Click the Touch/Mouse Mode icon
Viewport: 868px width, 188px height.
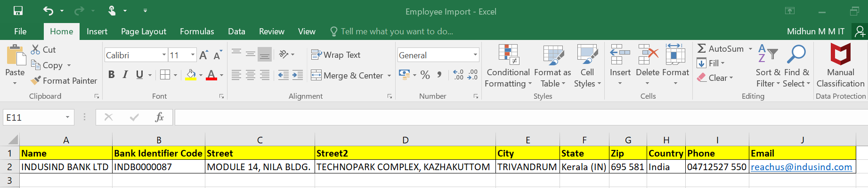[112, 11]
